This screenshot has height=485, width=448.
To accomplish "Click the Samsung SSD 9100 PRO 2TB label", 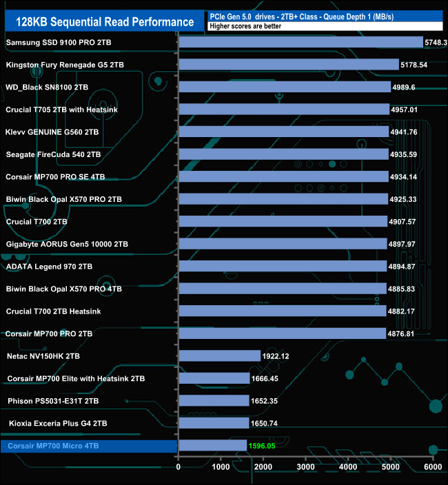I will click(x=59, y=43).
